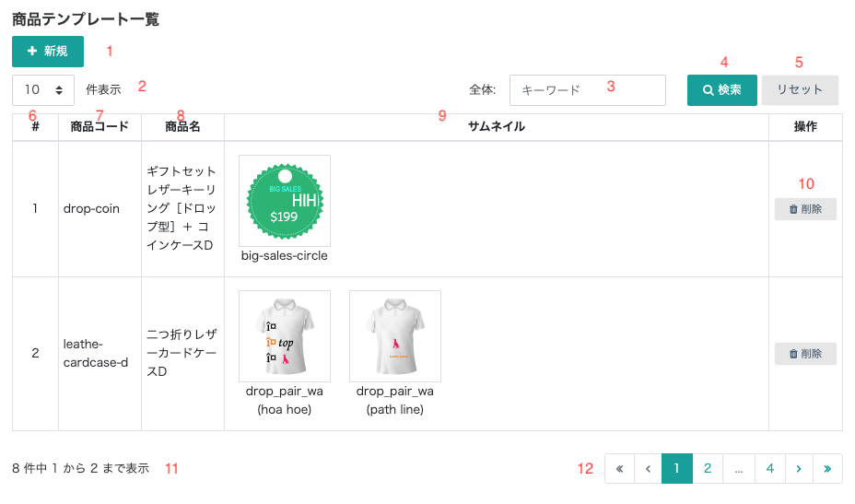The width and height of the screenshot is (855, 504).
Task: Open the big-sales-circle thumbnail image
Action: (x=285, y=201)
